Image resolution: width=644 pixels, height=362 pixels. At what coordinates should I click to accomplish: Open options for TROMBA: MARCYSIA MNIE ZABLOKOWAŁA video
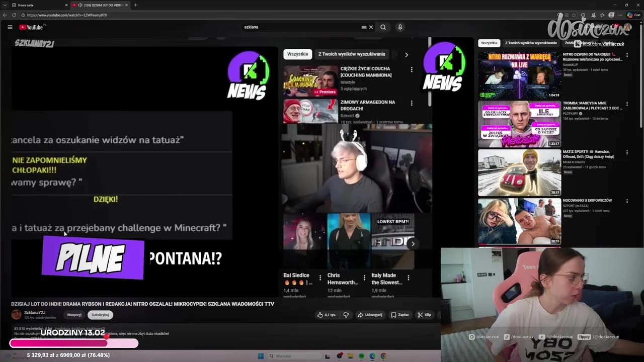[x=627, y=104]
